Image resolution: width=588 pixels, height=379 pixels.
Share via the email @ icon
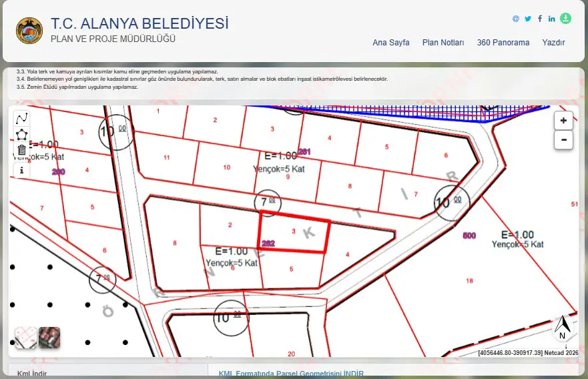pos(516,19)
